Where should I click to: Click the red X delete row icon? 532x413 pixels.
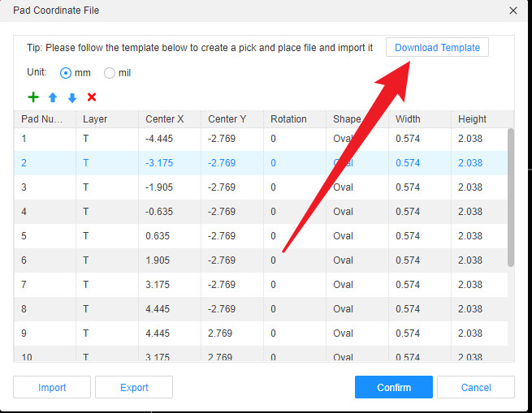(92, 97)
